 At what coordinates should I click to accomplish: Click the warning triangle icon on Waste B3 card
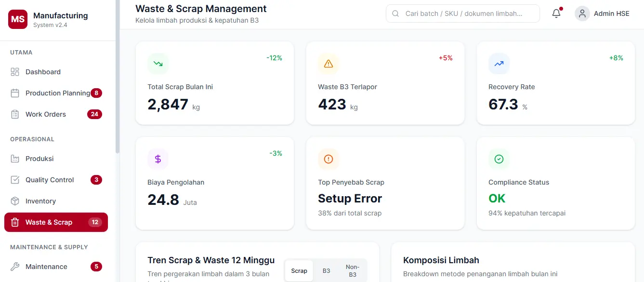pyautogui.click(x=329, y=64)
